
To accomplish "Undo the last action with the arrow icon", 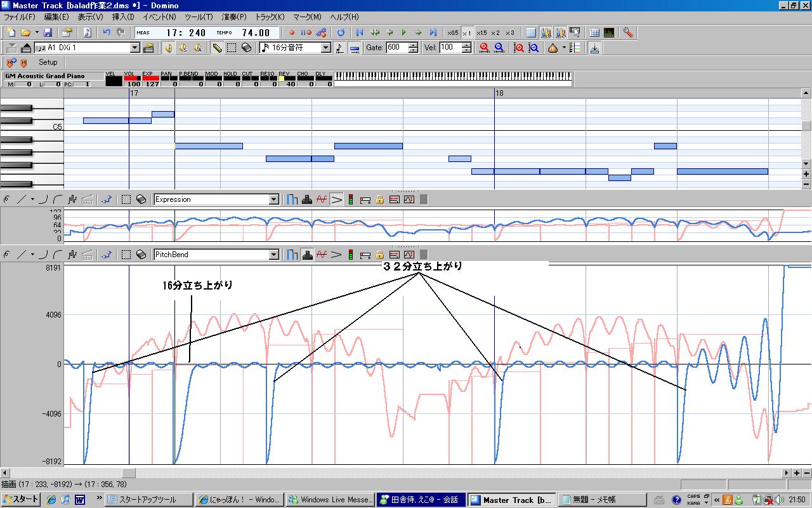I will (x=107, y=32).
